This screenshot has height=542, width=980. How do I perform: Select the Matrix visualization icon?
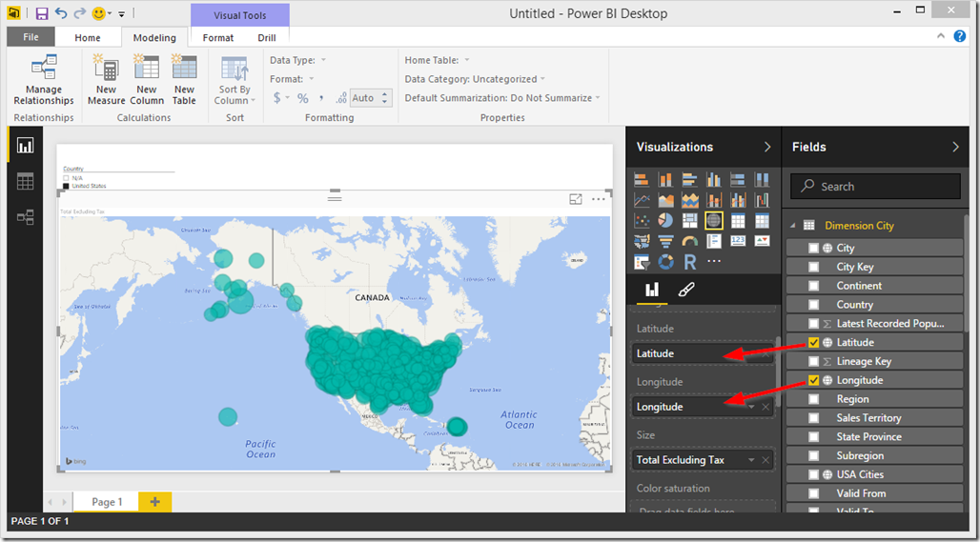(x=762, y=220)
